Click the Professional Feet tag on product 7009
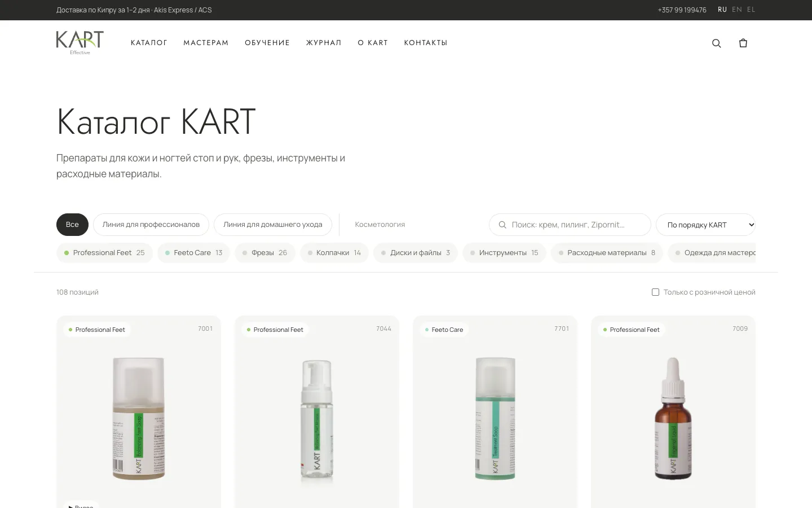Viewport: 812px width, 508px height. click(632, 330)
